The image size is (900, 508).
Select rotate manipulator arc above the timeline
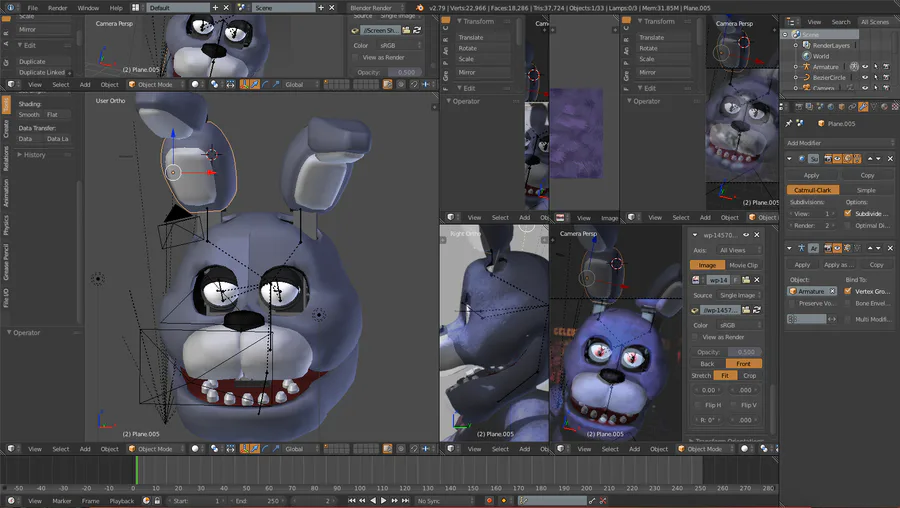(x=265, y=449)
